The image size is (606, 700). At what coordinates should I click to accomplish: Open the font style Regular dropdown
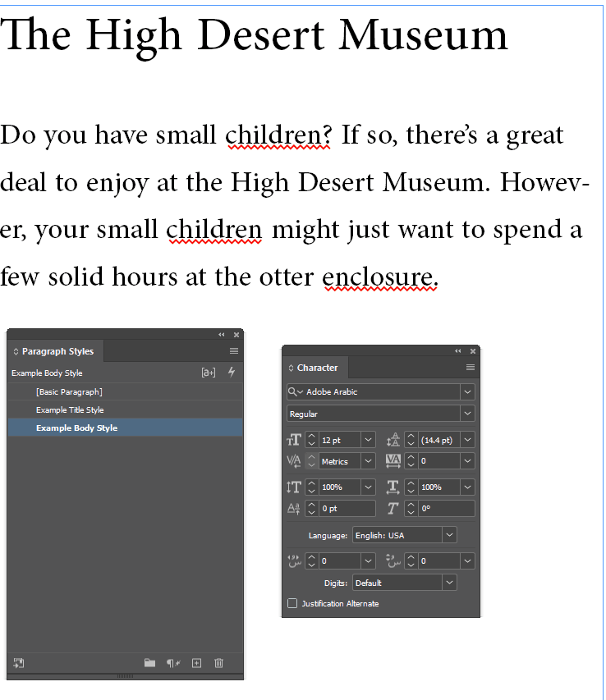pos(467,414)
